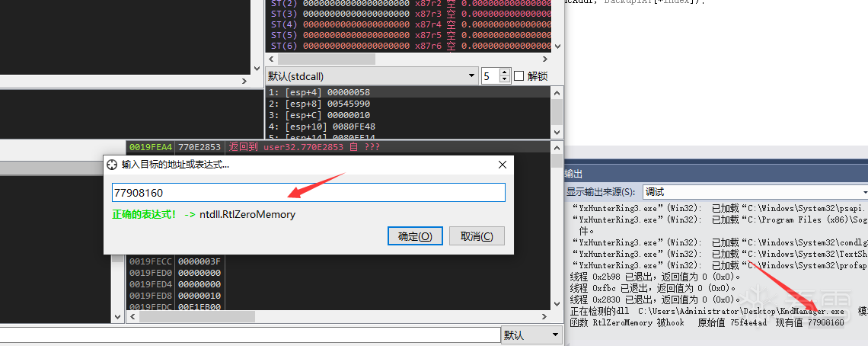Click stack panel vertical scrollbar up arrow

coord(557,147)
